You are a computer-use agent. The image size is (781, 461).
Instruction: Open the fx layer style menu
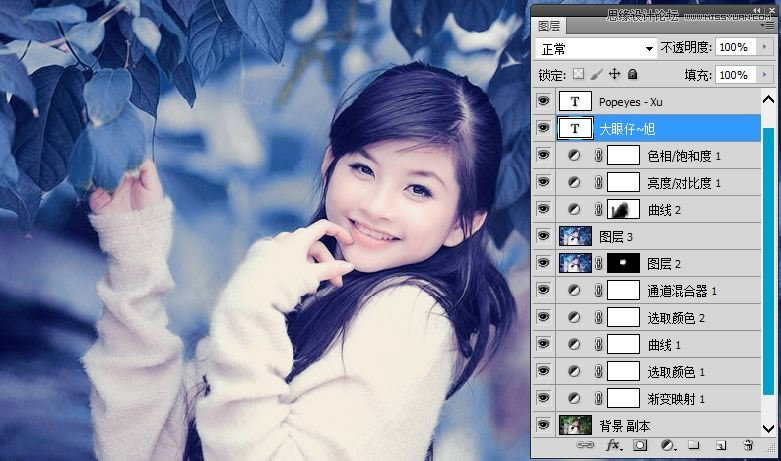click(614, 445)
